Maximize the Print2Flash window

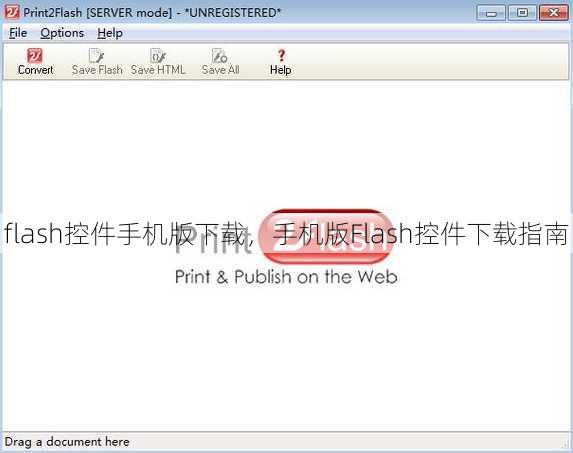[x=522, y=13]
